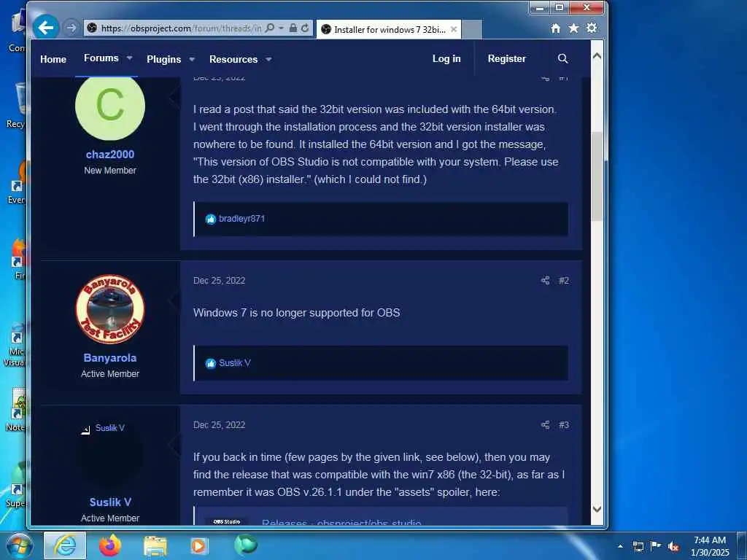Image resolution: width=747 pixels, height=560 pixels.
Task: Show hidden tray icons arrow
Action: tap(620, 546)
